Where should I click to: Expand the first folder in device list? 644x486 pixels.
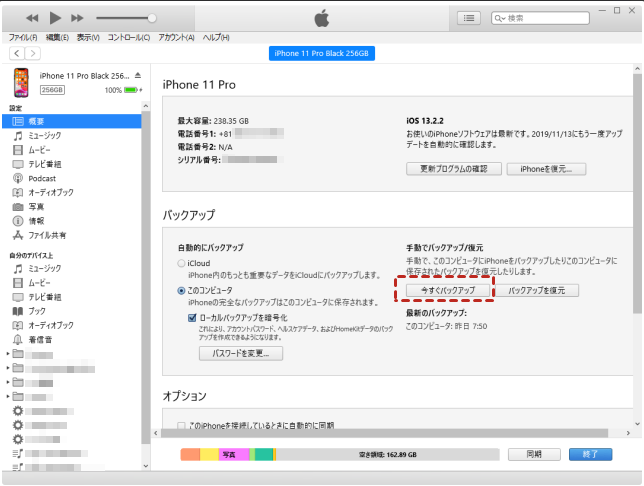coord(8,354)
